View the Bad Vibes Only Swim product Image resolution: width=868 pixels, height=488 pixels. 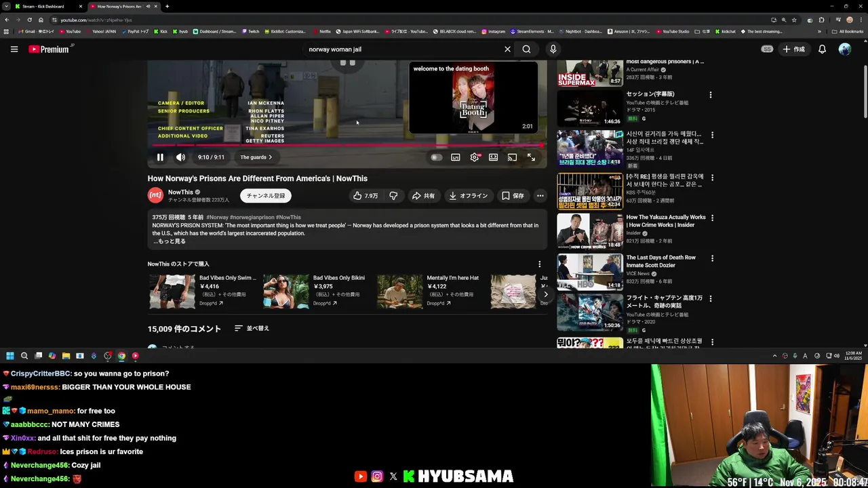[202, 291]
